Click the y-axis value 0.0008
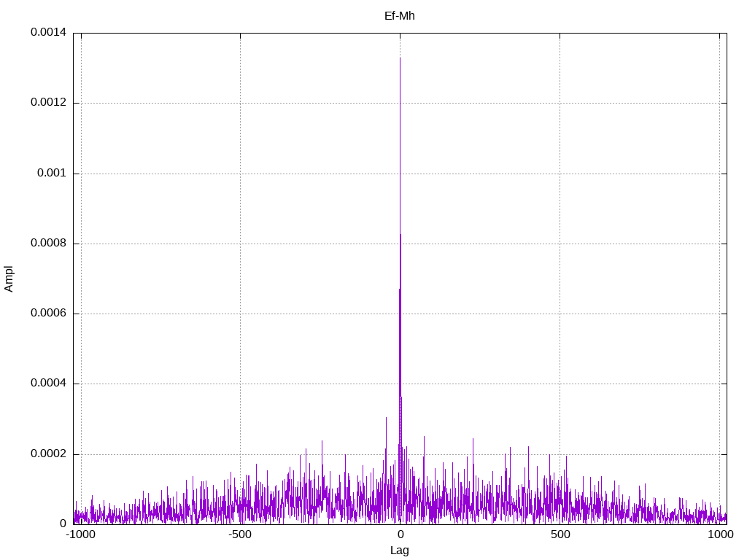Screen dimensions: 747x560 click(x=49, y=243)
